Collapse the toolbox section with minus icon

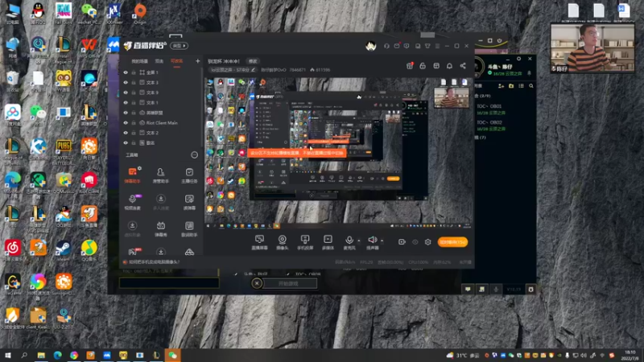pos(194,154)
